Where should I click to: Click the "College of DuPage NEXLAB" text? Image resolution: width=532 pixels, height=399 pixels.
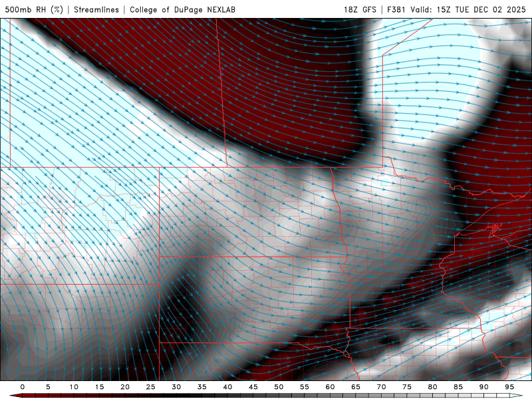pyautogui.click(x=182, y=9)
